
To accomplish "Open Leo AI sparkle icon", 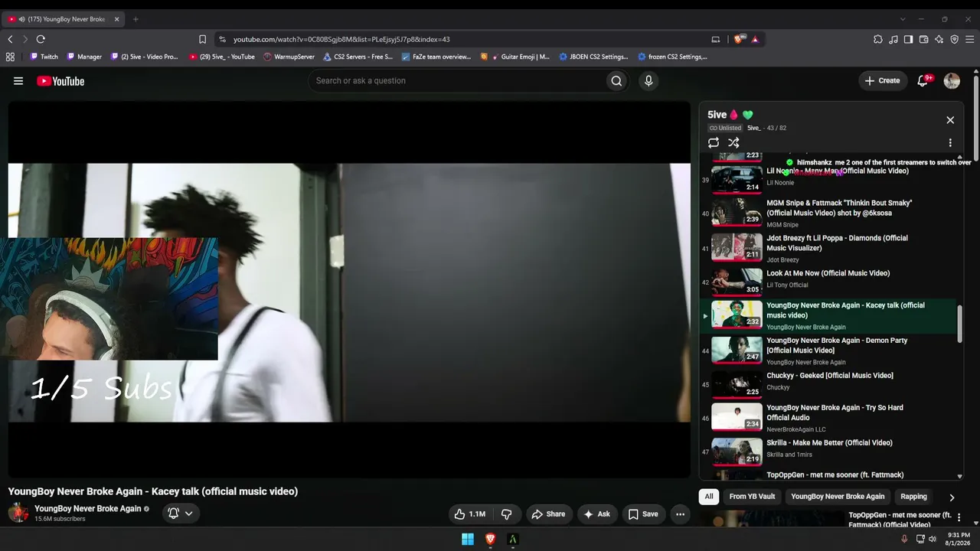I will [x=939, y=39].
